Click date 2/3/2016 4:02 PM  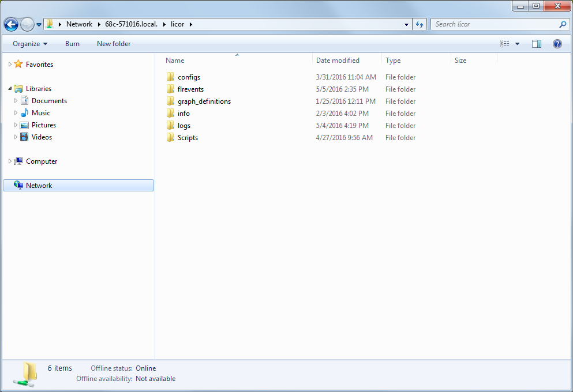342,114
